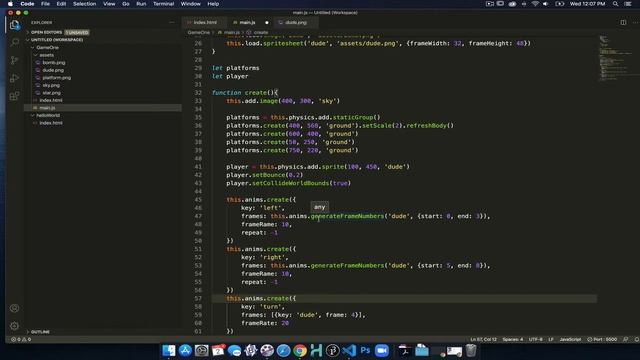Image resolution: width=640 pixels, height=360 pixels.
Task: Open Visual Studio Code from the dock
Action: [349, 351]
